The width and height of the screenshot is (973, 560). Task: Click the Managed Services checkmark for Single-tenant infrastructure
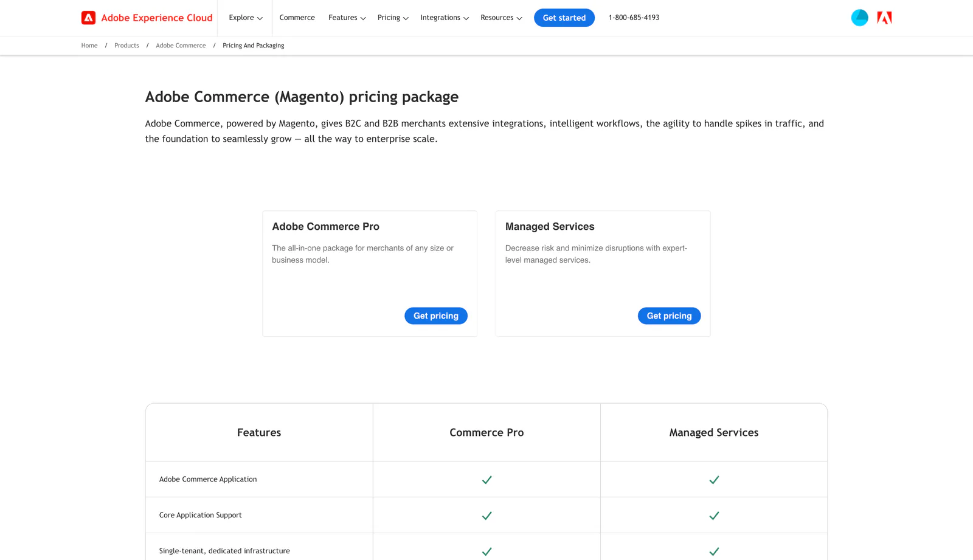pos(714,551)
